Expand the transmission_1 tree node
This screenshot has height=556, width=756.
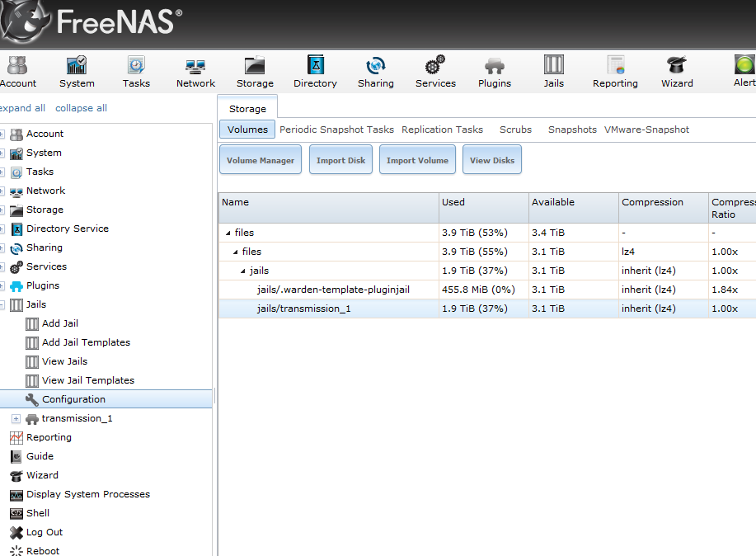coord(16,418)
